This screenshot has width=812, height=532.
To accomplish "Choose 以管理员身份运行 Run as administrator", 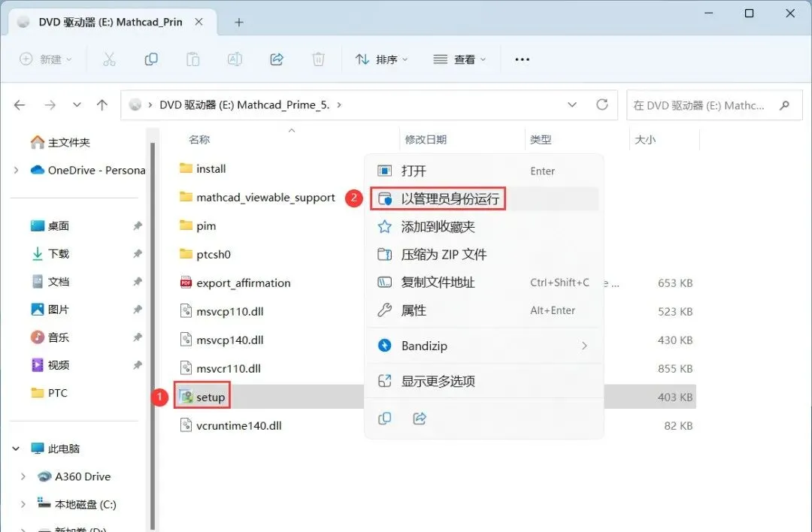I will (x=484, y=198).
